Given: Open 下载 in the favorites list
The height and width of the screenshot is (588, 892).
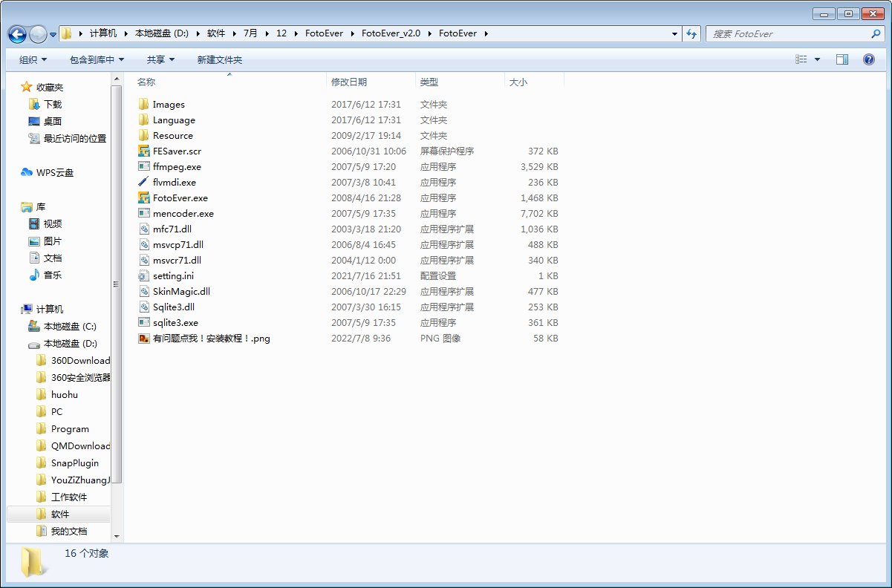Looking at the screenshot, I should 53,104.
